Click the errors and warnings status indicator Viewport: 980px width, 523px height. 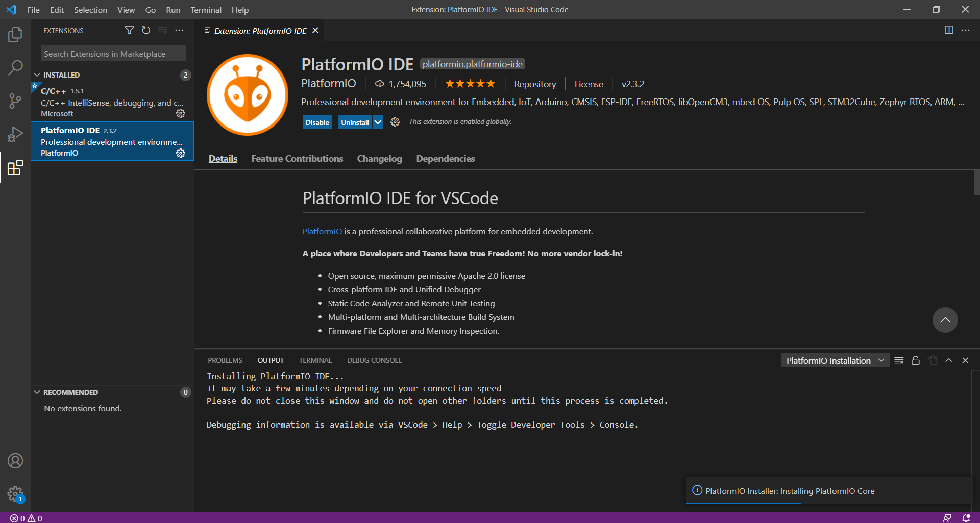point(26,518)
